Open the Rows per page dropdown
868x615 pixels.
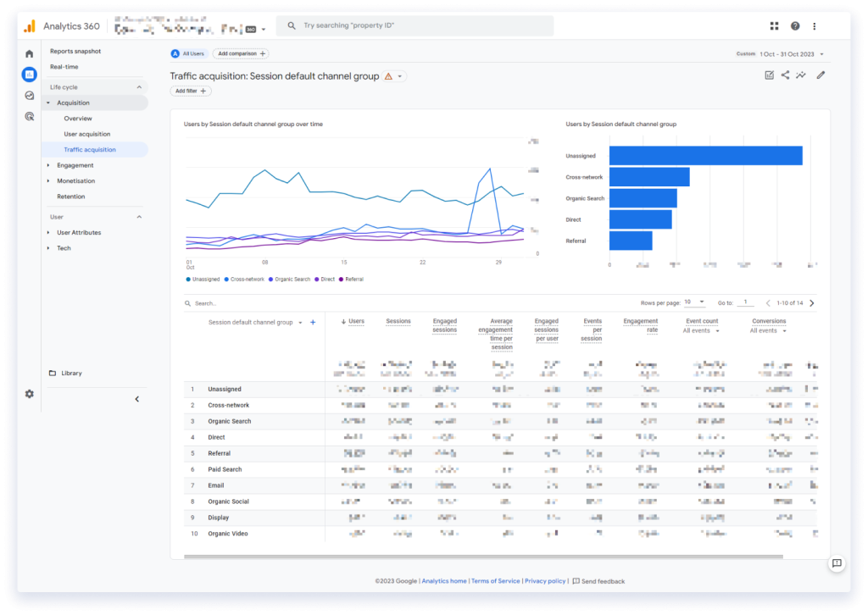(693, 302)
